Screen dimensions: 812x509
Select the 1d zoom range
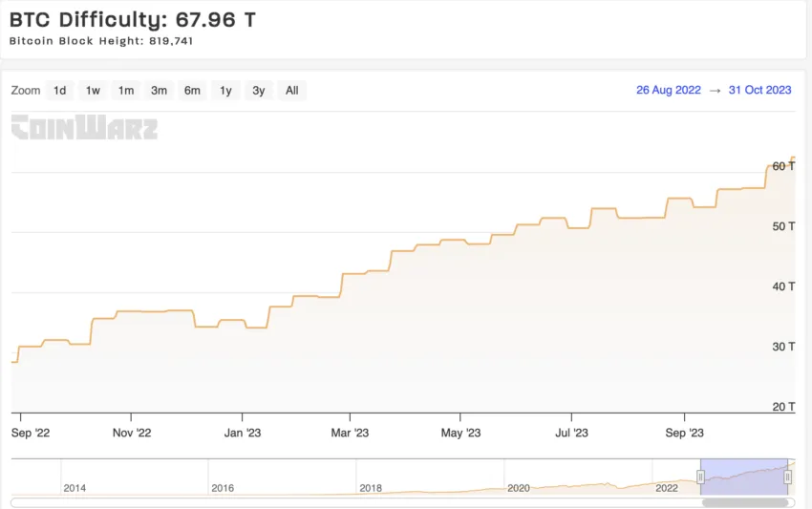point(60,91)
